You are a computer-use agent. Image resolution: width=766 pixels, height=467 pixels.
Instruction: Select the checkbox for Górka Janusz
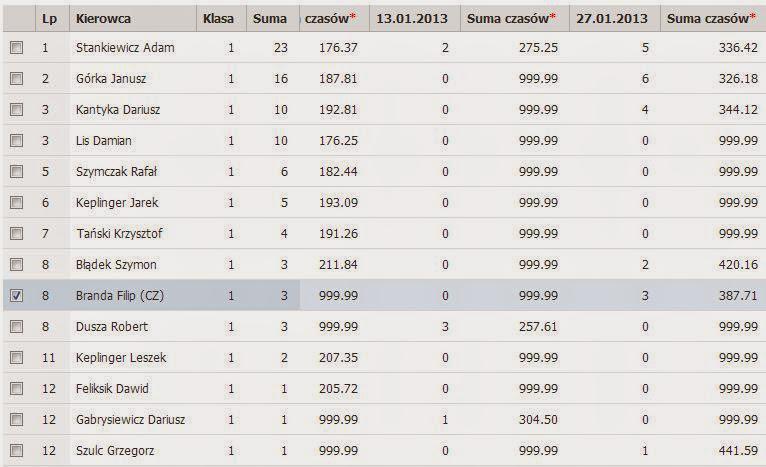point(16,79)
